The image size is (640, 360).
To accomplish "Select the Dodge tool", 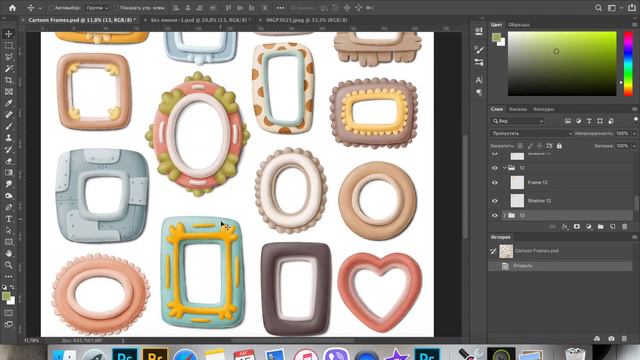I will click(x=9, y=196).
